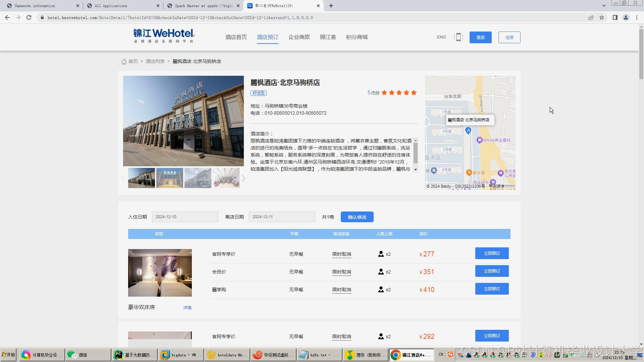Click the scroll-down arrow in hotel description
Viewport: 644px width, 362px height.
click(415, 169)
